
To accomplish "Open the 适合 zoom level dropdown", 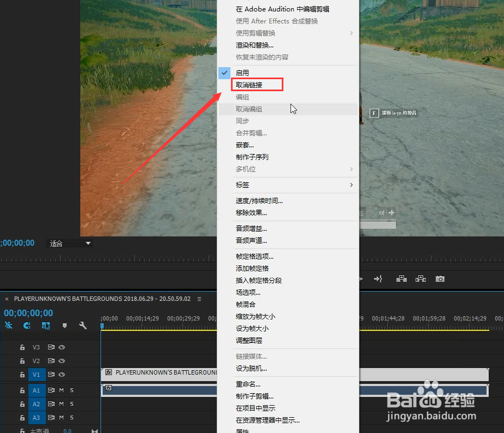I will point(70,244).
